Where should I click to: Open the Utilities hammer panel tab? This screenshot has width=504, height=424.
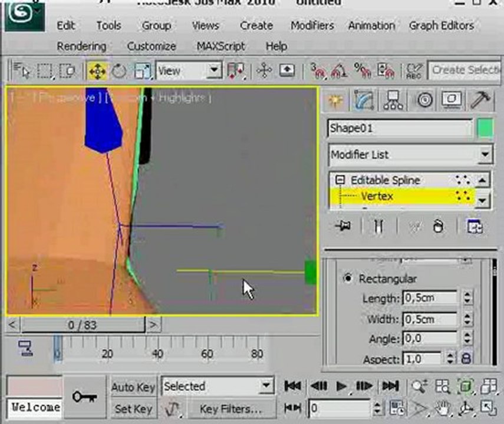481,101
